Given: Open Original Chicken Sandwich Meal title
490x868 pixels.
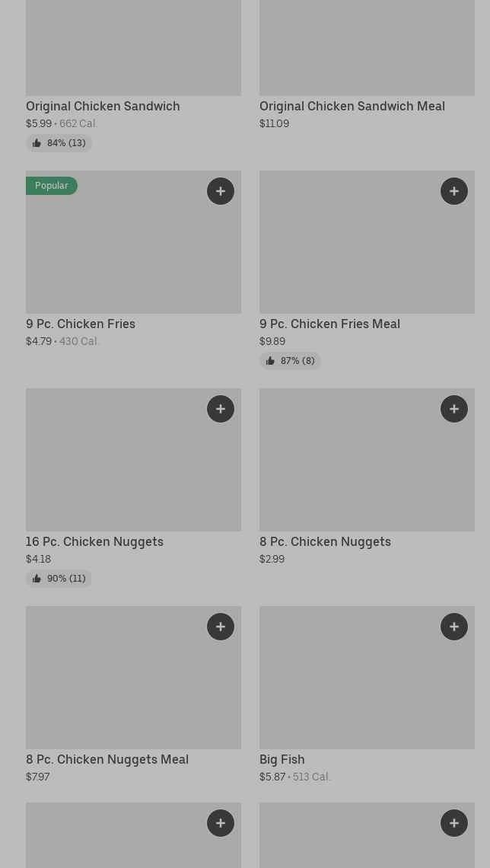Looking at the screenshot, I should pos(352,107).
